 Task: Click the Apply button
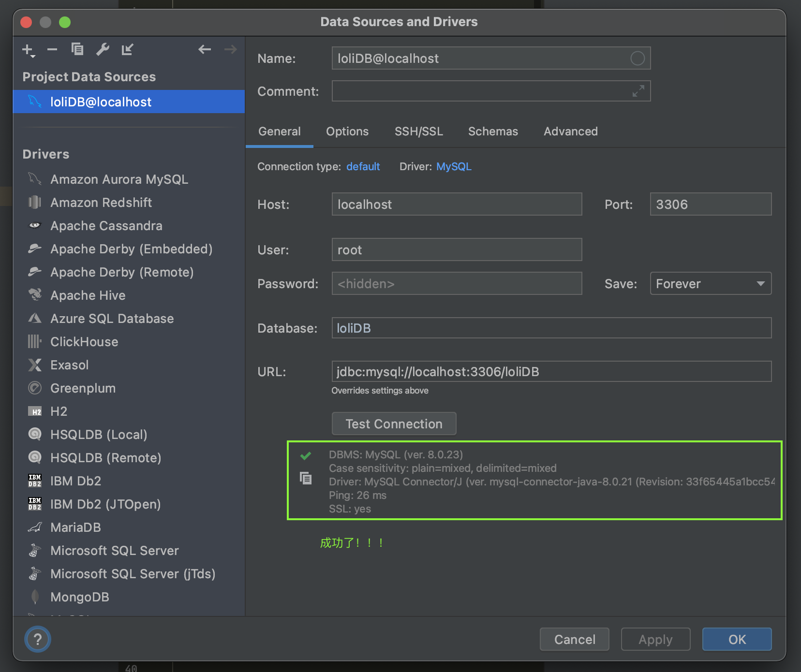pos(655,639)
